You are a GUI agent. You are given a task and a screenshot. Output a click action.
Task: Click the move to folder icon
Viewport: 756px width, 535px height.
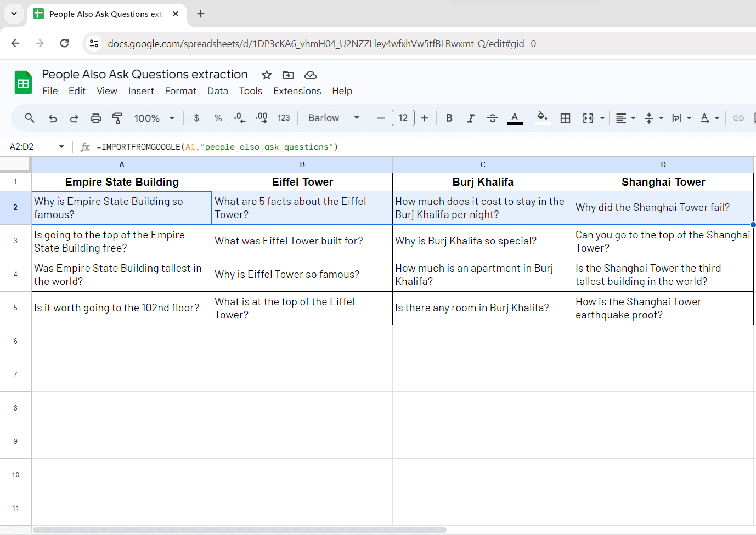[289, 75]
